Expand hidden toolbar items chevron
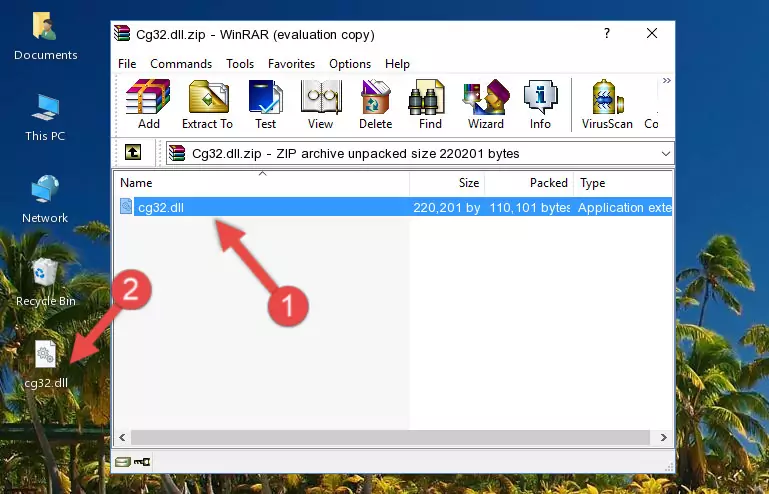The image size is (769, 494). click(x=666, y=81)
